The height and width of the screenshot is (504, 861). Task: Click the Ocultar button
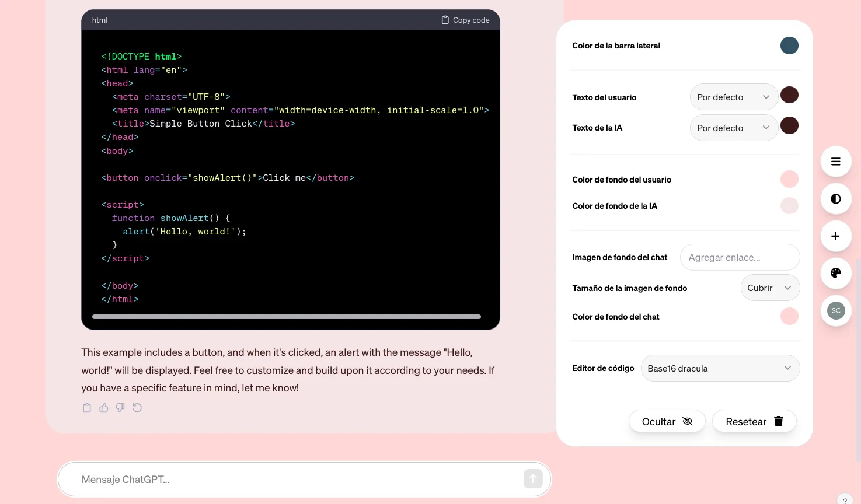click(667, 421)
